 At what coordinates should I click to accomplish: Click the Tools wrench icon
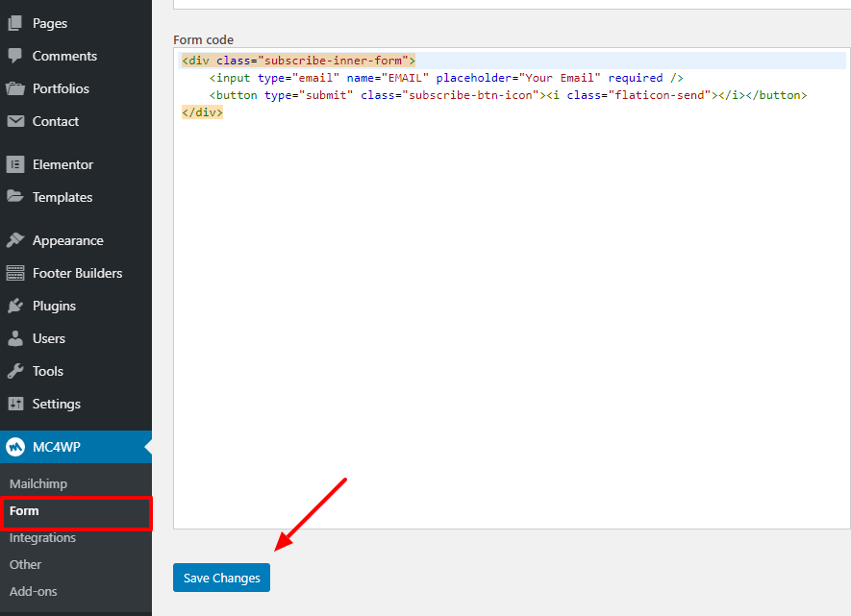(15, 371)
